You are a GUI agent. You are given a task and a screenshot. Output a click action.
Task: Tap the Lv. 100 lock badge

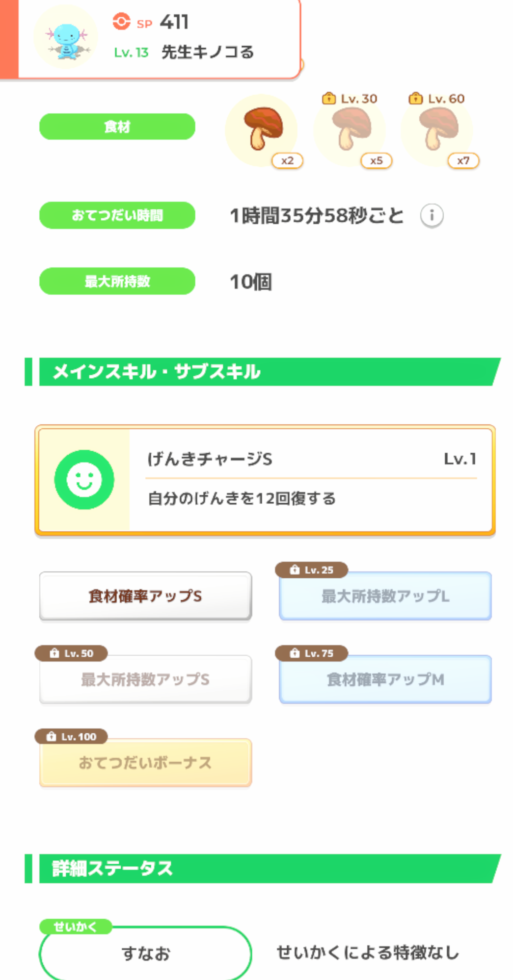pos(71,737)
